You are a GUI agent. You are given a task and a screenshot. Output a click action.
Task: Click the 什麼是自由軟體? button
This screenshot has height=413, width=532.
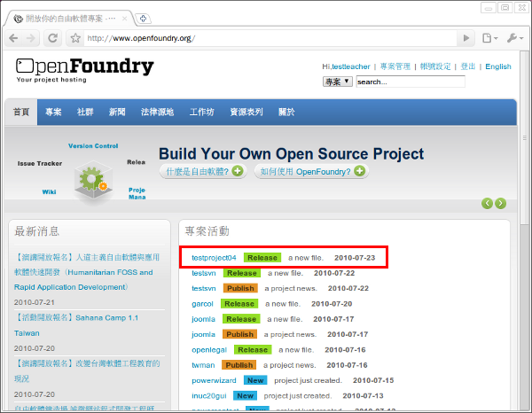tap(203, 171)
